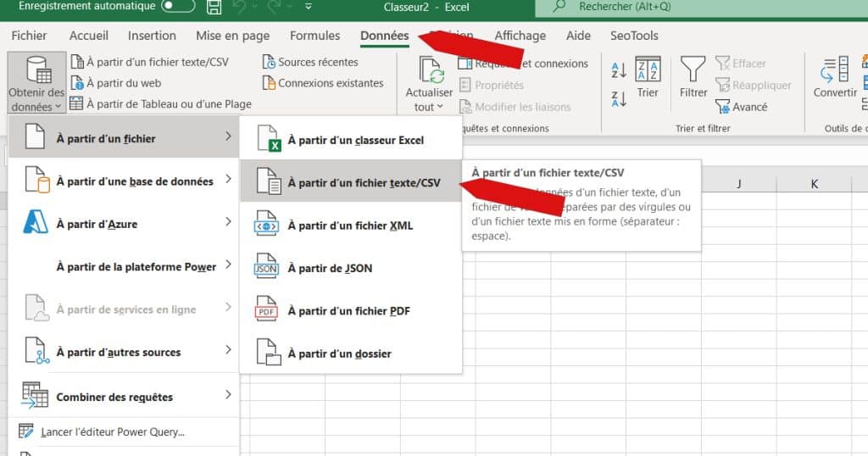
Task: Click the Réappliquer filter button
Action: click(754, 86)
